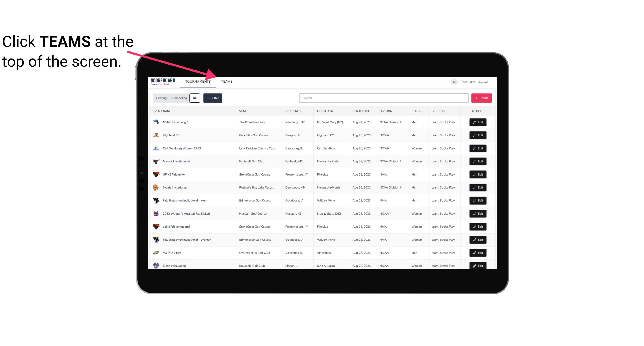644x346 pixels.
Task: Click the Edit icon for MSMC Qualifying 1
Action: point(477,122)
